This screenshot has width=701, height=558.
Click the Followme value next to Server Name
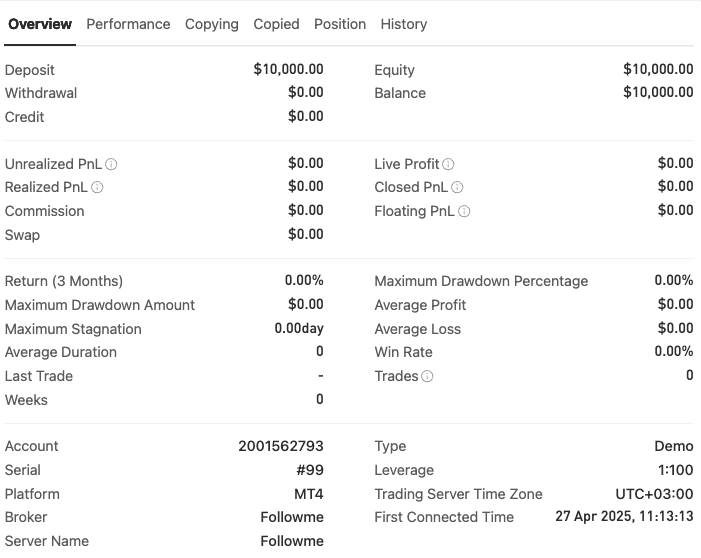click(292, 541)
